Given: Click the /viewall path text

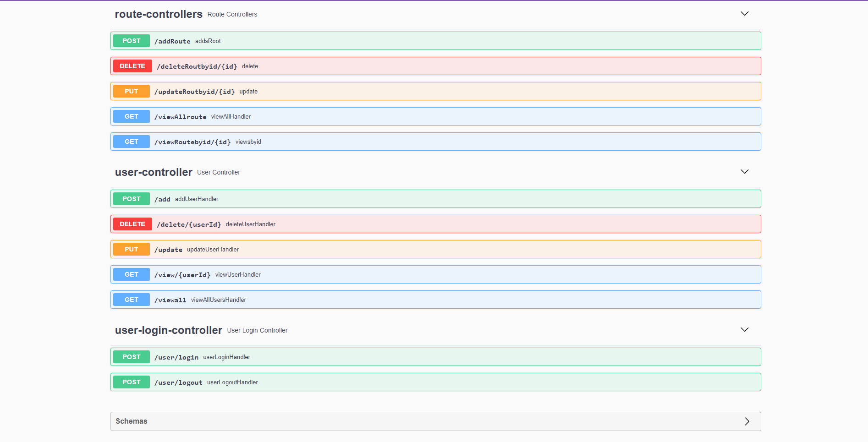Looking at the screenshot, I should coord(170,300).
